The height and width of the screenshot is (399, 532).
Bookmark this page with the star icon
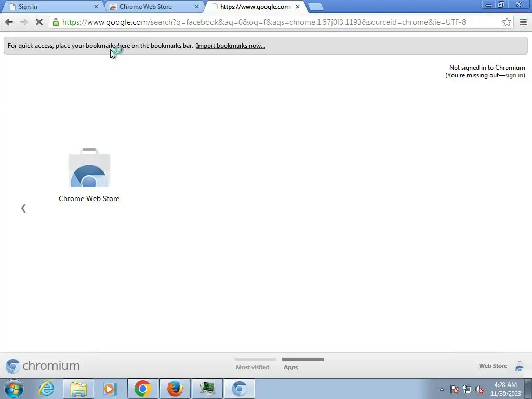pyautogui.click(x=507, y=22)
